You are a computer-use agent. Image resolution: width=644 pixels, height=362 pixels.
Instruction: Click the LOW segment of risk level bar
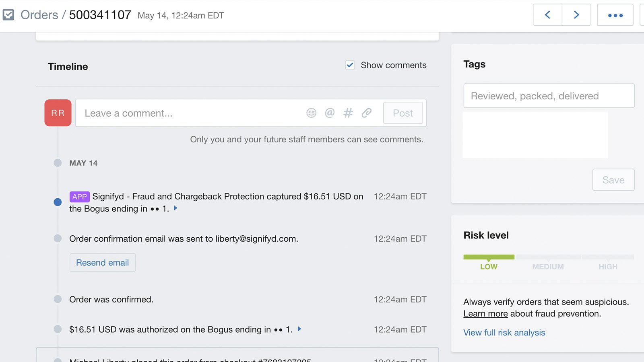pyautogui.click(x=489, y=257)
